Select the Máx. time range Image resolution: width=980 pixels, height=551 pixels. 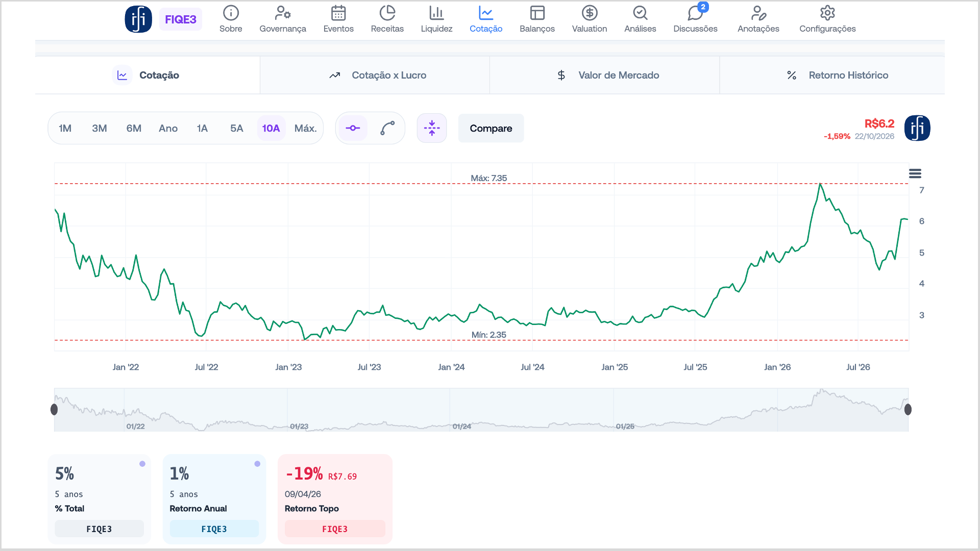click(305, 128)
